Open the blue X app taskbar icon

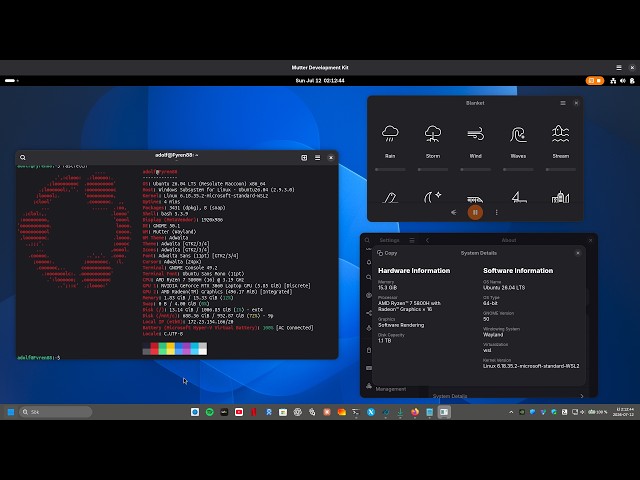click(x=371, y=412)
